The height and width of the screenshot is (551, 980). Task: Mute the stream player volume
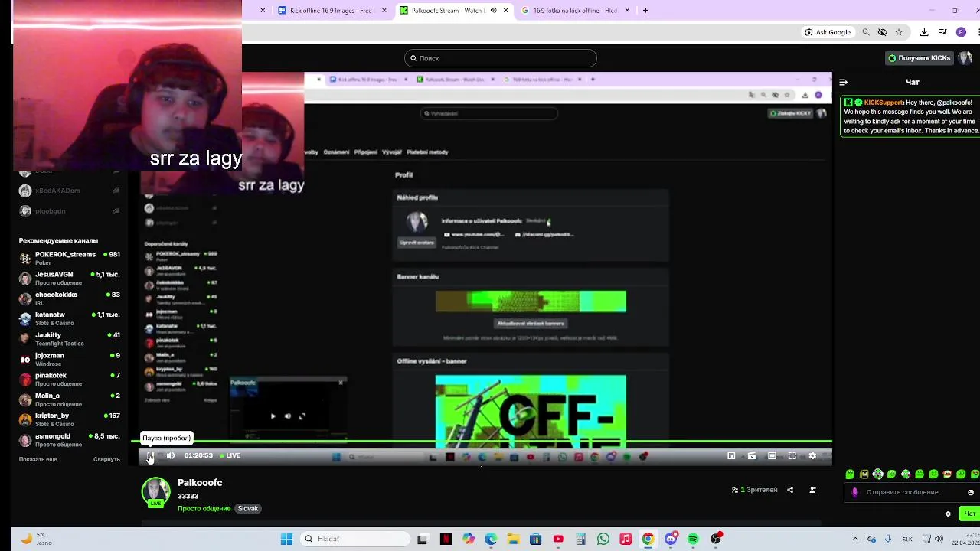point(170,456)
